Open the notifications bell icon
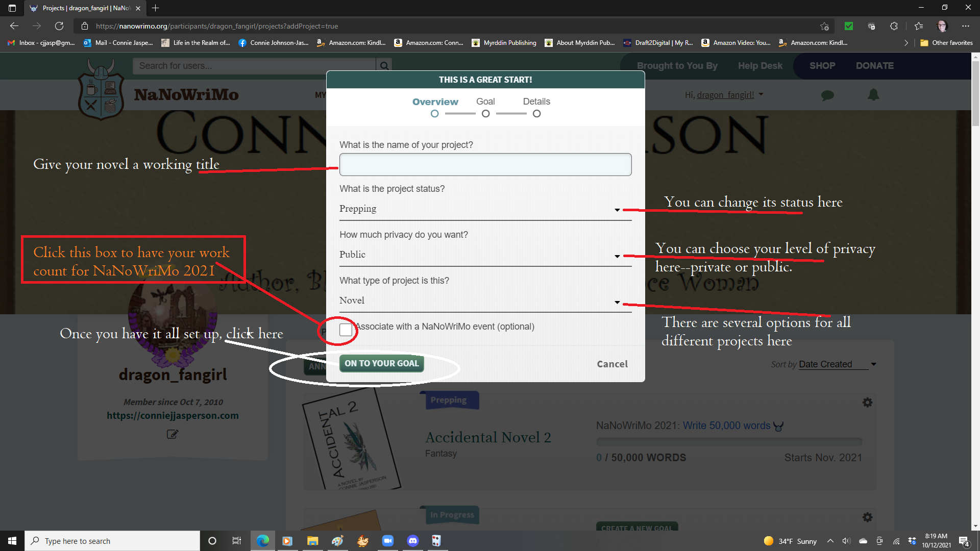980x551 pixels. [x=873, y=95]
